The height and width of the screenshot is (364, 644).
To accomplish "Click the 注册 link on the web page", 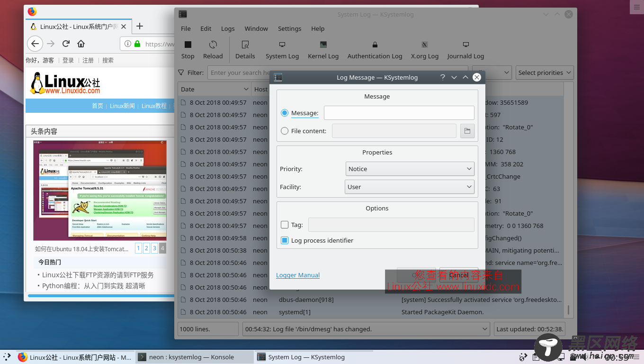I will coord(88,60).
